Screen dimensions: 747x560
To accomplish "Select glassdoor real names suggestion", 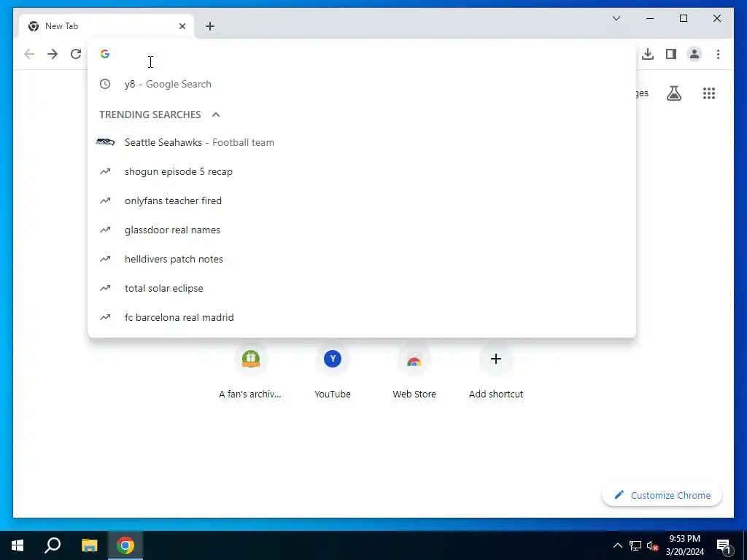I will [x=362, y=230].
